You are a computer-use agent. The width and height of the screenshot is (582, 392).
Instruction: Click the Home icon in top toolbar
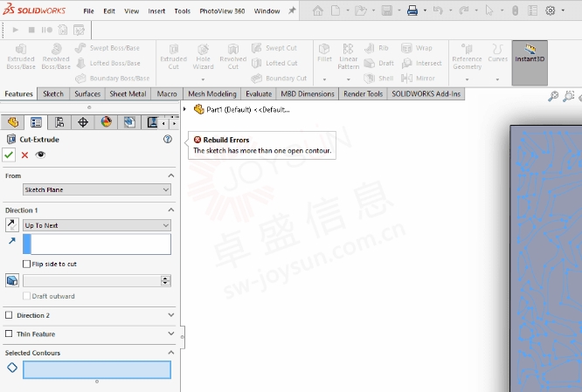coord(318,10)
